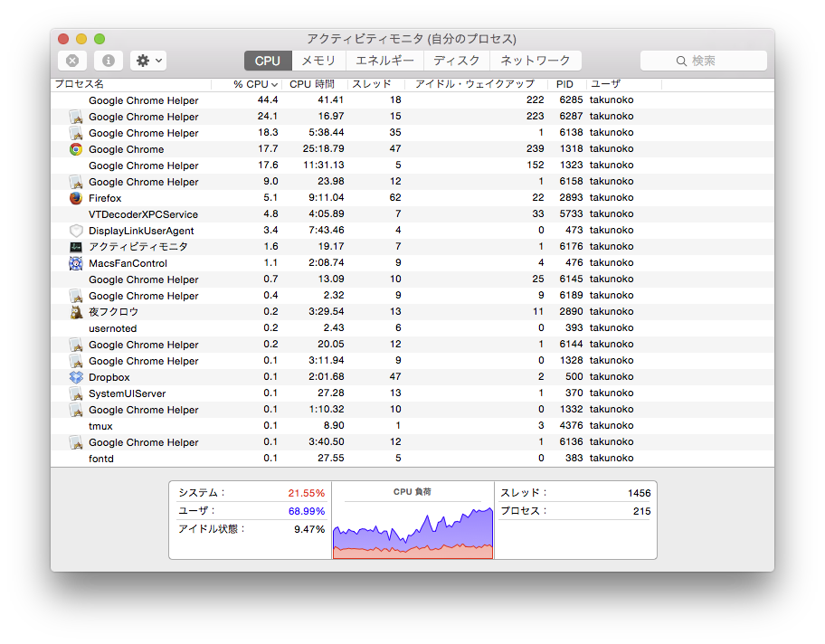Click icon of Chrome Helper PID 6138
The width and height of the screenshot is (825, 644).
[x=76, y=133]
